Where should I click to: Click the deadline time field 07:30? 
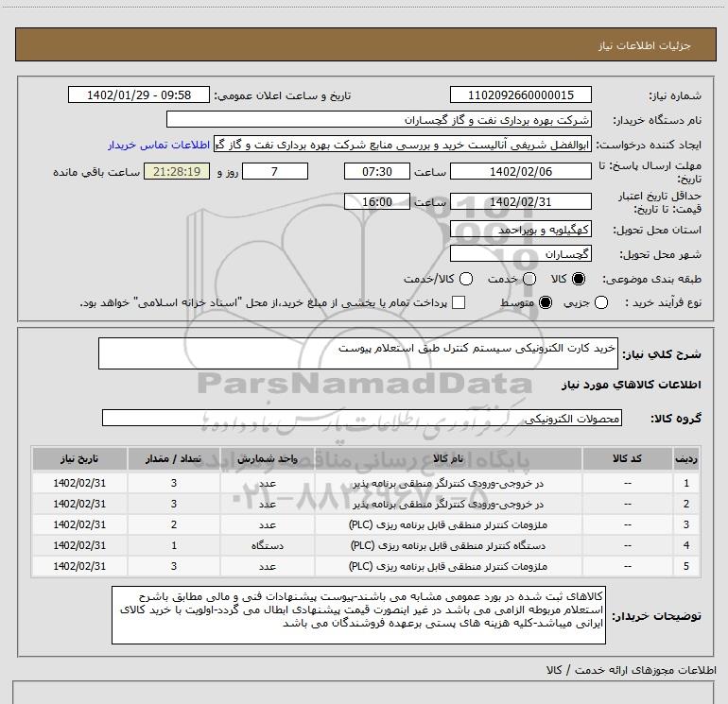click(x=377, y=172)
